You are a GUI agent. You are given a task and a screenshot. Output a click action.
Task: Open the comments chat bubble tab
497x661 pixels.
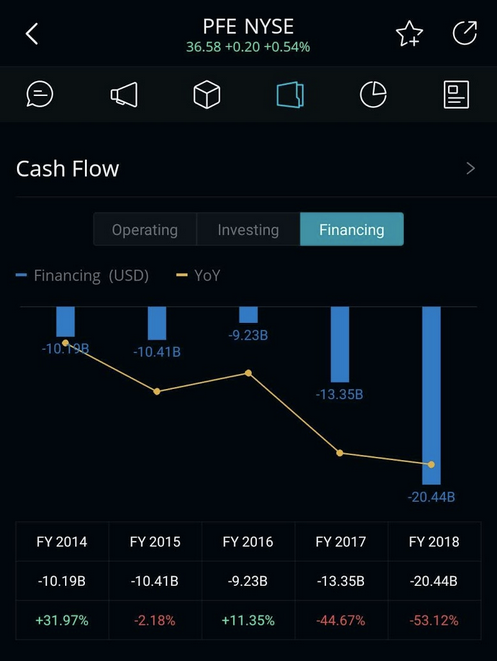pyautogui.click(x=40, y=94)
